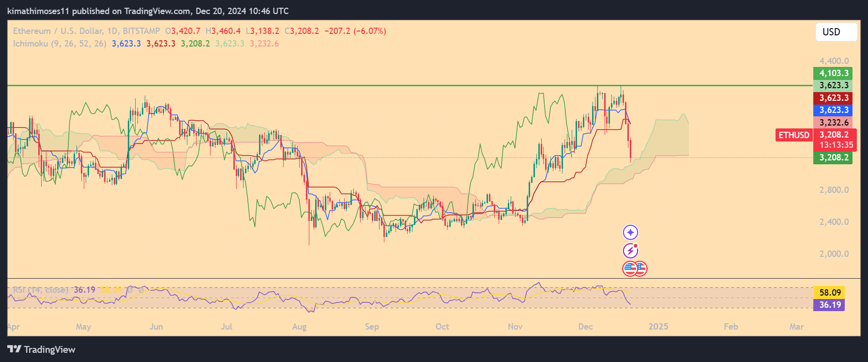Click the May label on time axis
Viewport: 868px width, 362px height.
(x=83, y=327)
